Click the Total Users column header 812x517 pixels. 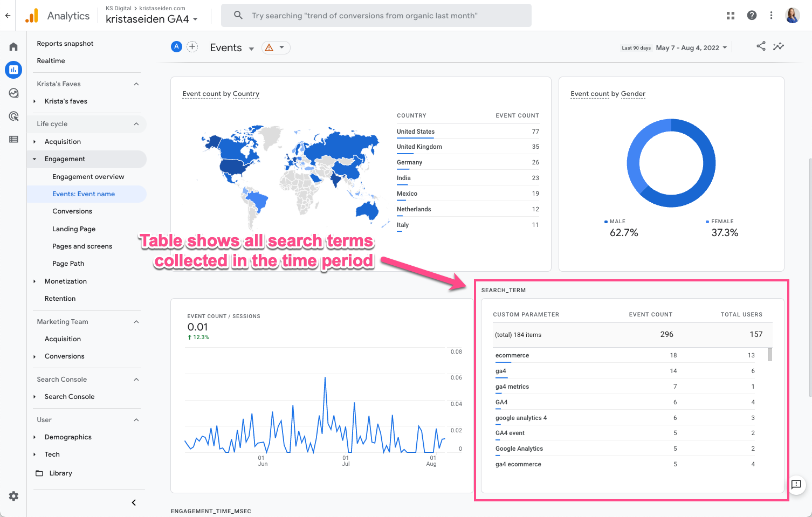(741, 314)
